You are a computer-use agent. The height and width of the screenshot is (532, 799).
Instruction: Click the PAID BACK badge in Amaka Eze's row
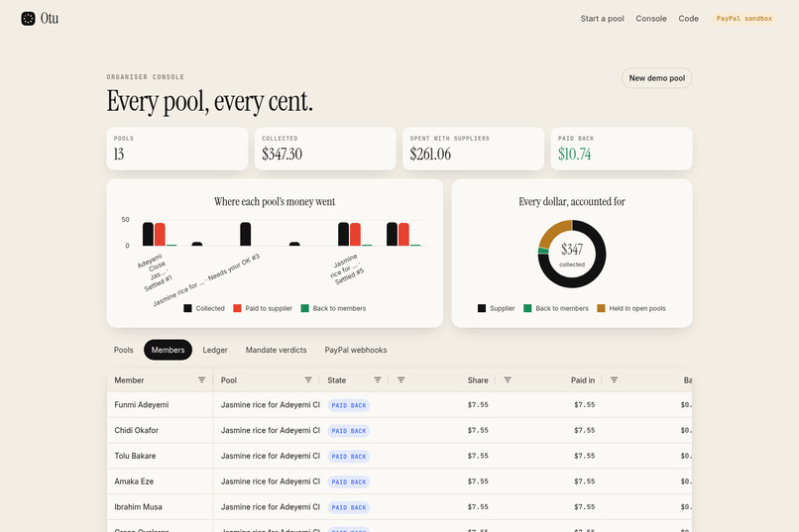[x=349, y=481]
